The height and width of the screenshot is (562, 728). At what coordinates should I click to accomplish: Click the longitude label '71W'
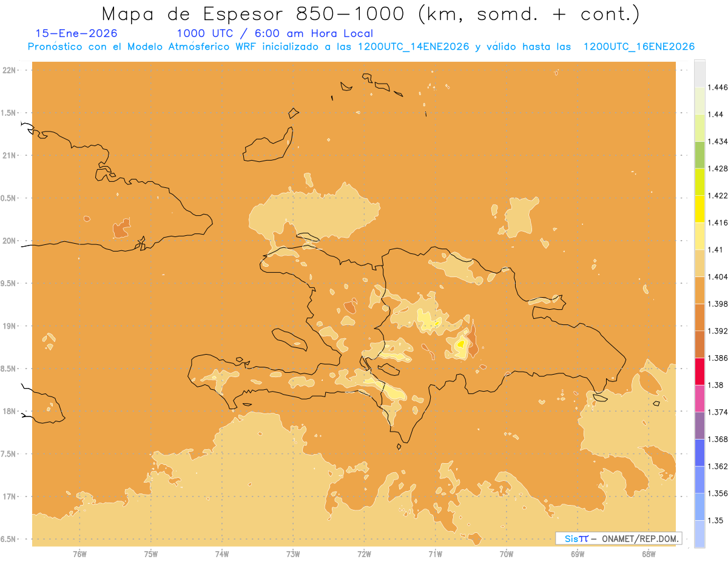pyautogui.click(x=435, y=554)
